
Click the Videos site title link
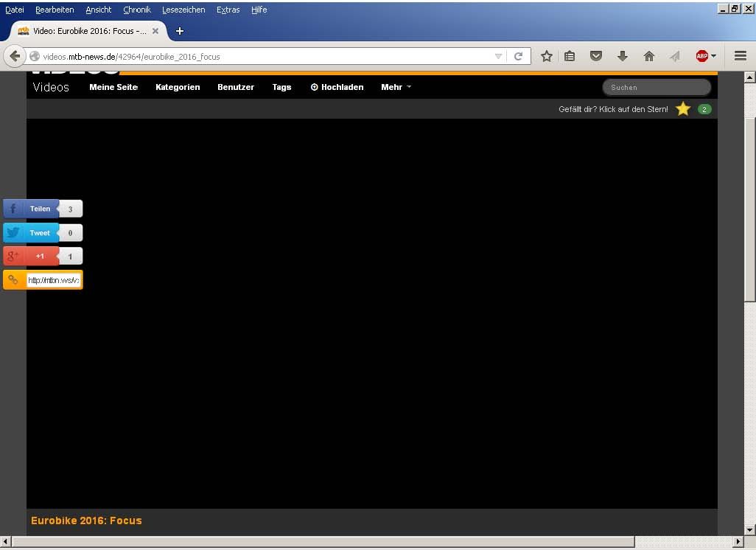[x=51, y=87]
